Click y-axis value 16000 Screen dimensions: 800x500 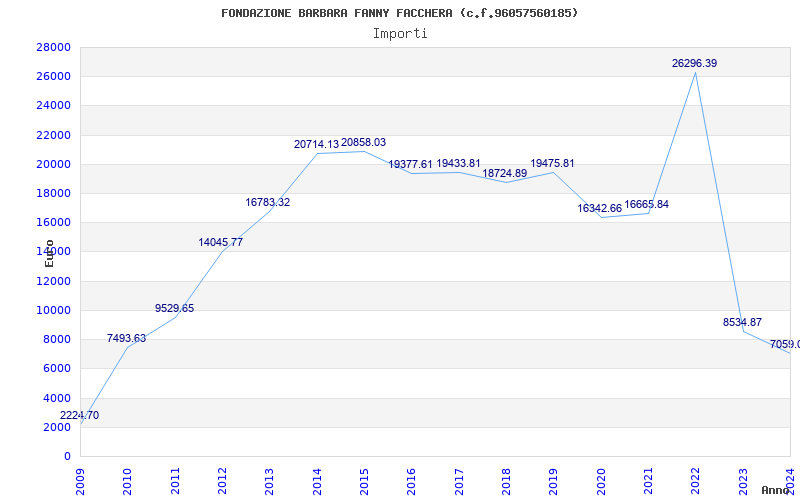[x=54, y=222]
